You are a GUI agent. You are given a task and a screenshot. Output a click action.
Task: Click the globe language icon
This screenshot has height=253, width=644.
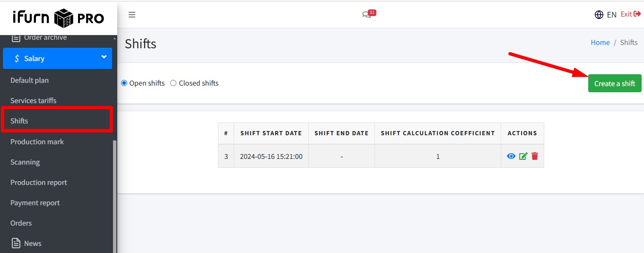[599, 15]
